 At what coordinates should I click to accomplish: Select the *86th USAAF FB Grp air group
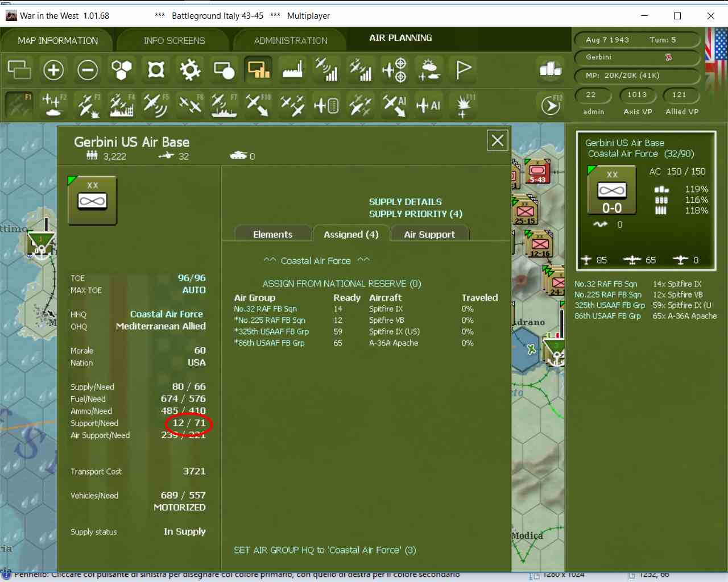[x=270, y=343]
